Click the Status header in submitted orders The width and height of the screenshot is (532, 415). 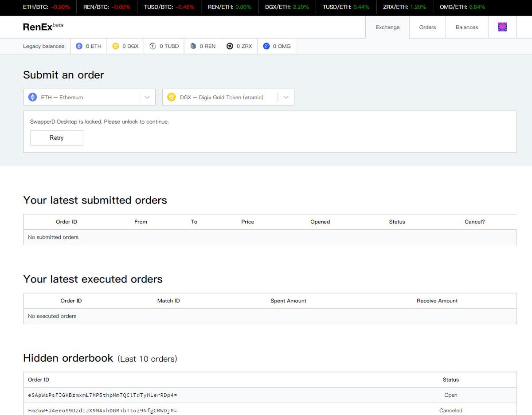click(397, 222)
